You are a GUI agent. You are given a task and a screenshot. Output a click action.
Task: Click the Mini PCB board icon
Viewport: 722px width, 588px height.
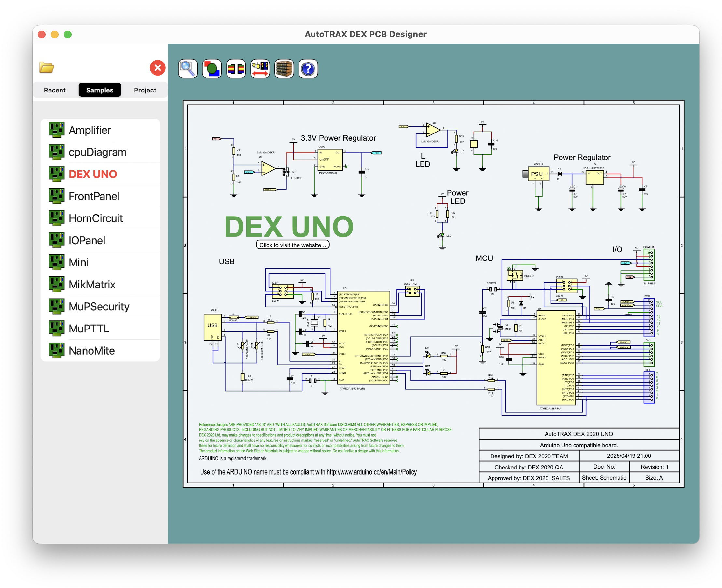pyautogui.click(x=57, y=262)
